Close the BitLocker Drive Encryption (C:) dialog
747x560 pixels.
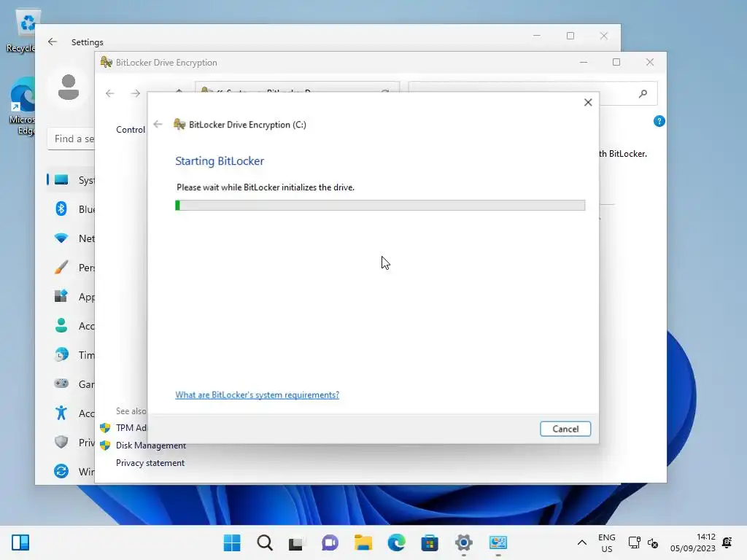point(588,102)
